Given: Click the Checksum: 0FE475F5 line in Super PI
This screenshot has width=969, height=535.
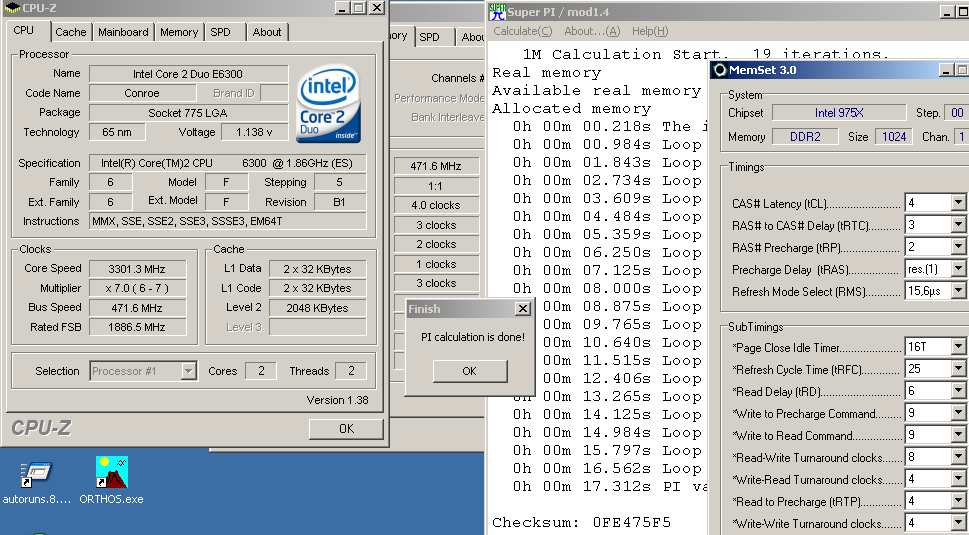Looking at the screenshot, I should coord(582,522).
